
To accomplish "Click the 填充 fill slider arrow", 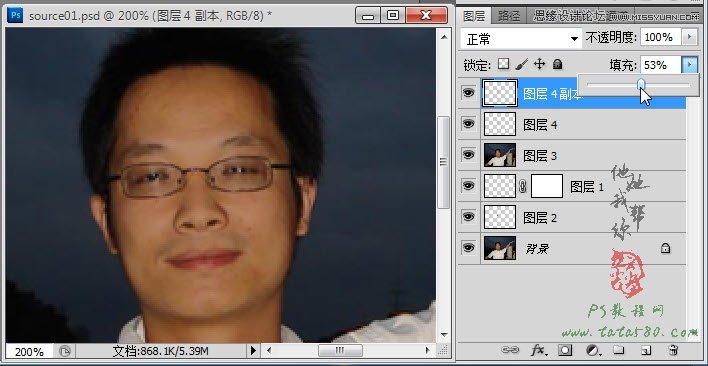I will [689, 65].
